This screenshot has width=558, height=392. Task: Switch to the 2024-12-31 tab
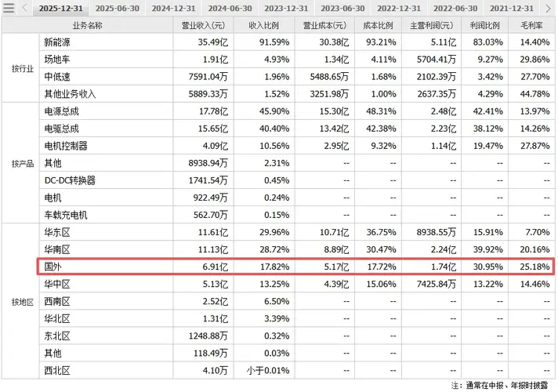point(174,8)
